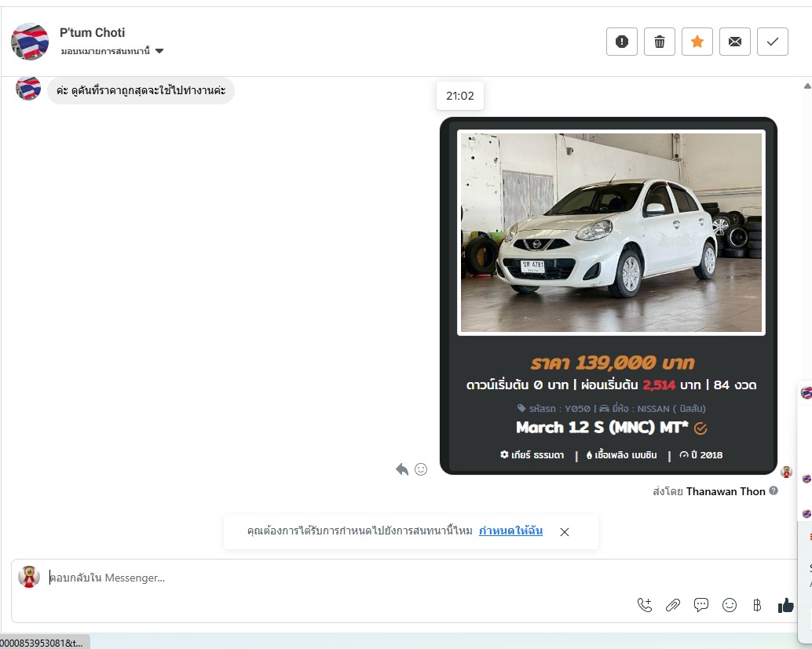This screenshot has height=649, width=812.
Task: Reply to the car card message arrow
Action: (402, 469)
